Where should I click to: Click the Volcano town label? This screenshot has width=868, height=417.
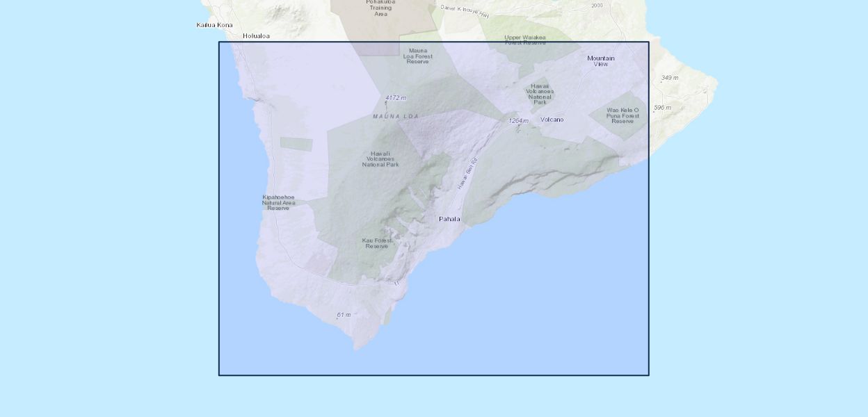[x=552, y=120]
